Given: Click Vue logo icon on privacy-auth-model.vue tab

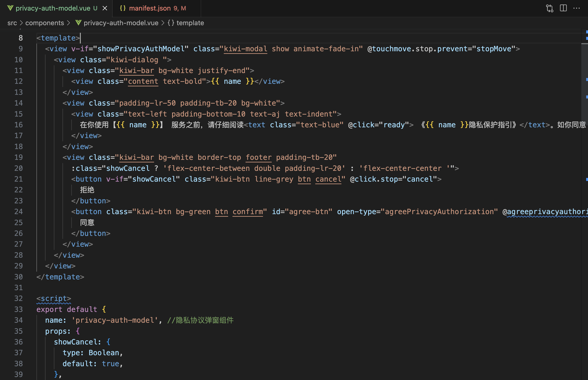Looking at the screenshot, I should [x=10, y=8].
